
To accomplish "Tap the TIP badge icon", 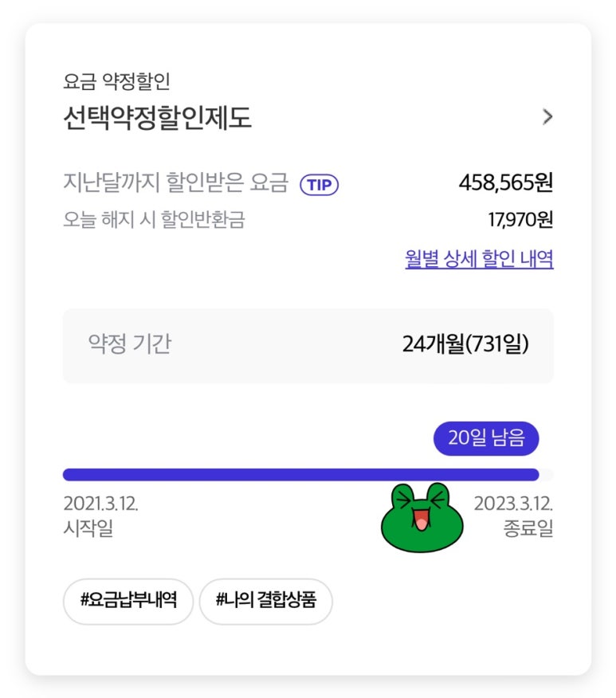I will pos(319,185).
